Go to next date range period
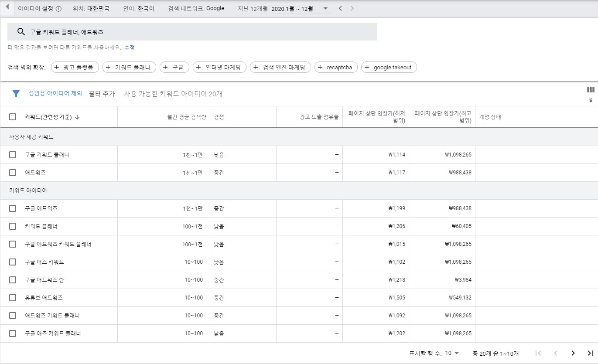The height and width of the screenshot is (364, 598). click(352, 8)
